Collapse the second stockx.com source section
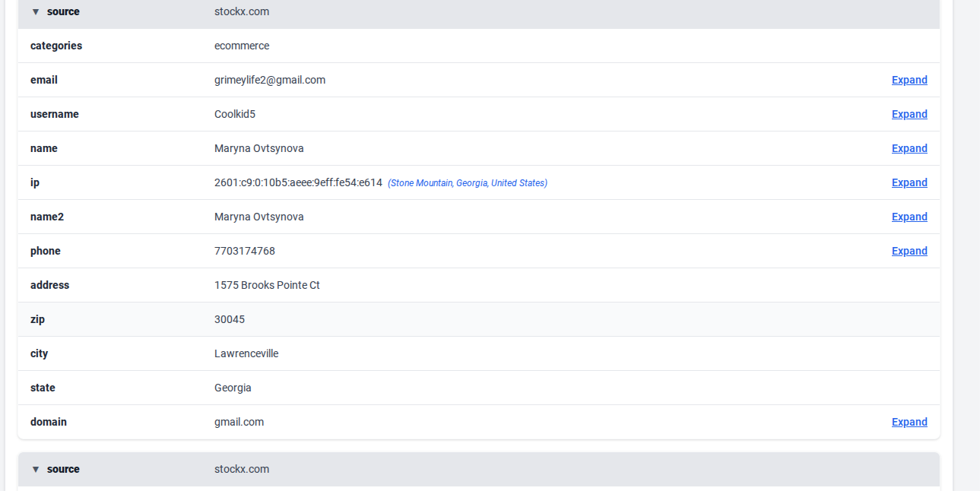 (35, 470)
